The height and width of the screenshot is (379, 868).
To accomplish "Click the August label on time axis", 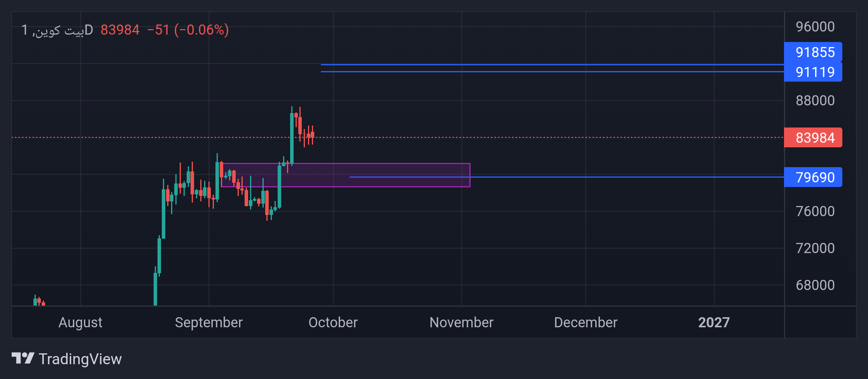I will 80,323.
